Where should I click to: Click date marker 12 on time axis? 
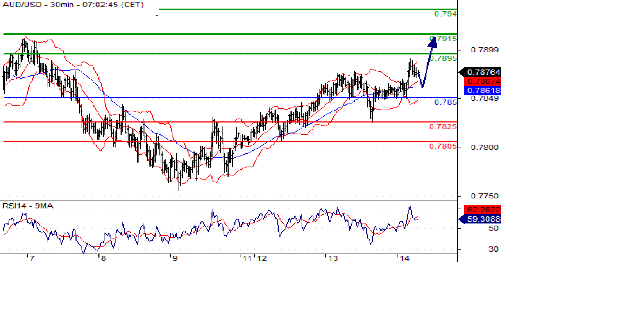(x=262, y=258)
